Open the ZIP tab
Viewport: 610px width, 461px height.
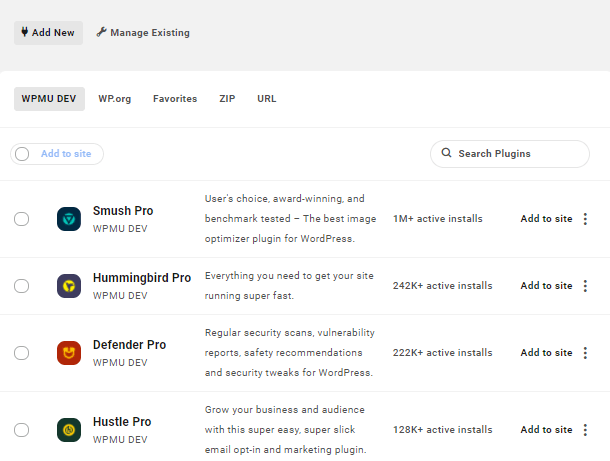pyautogui.click(x=227, y=99)
